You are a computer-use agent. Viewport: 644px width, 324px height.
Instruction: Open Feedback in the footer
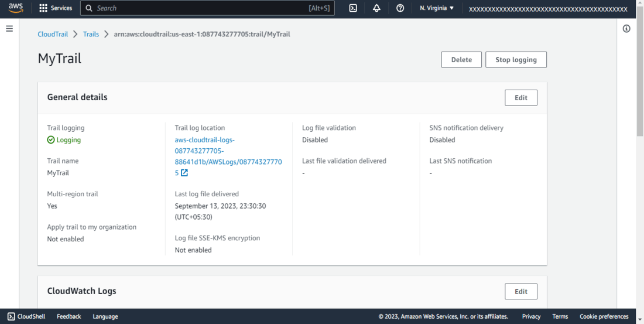pos(69,316)
